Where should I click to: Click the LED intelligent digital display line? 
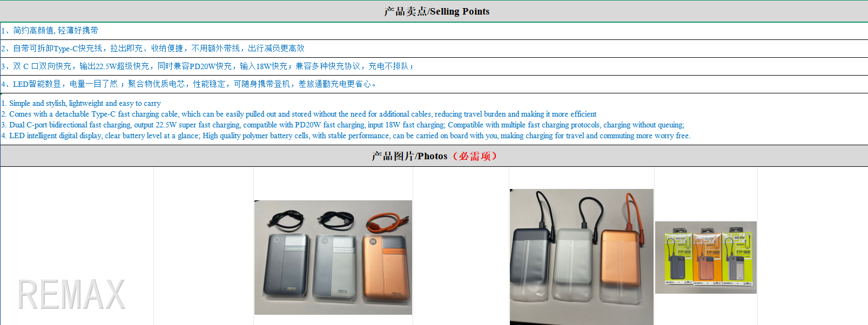pyautogui.click(x=346, y=136)
